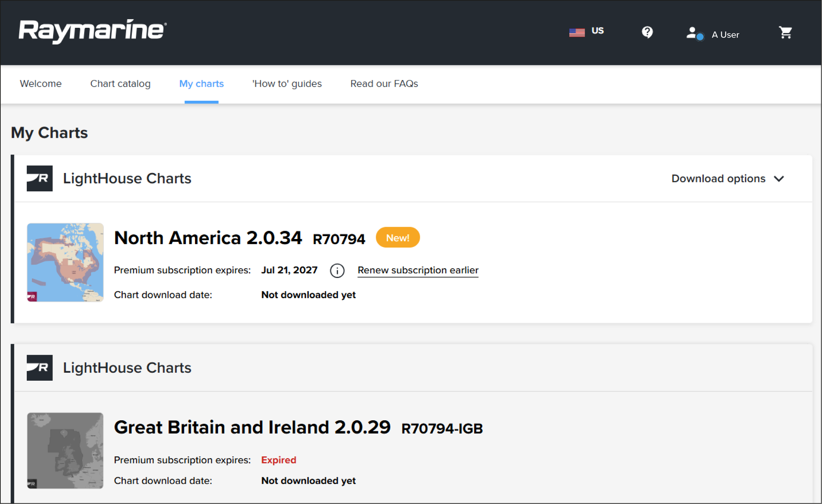Screen dimensions: 822x504
Task: Open the shopping cart
Action: 785,33
